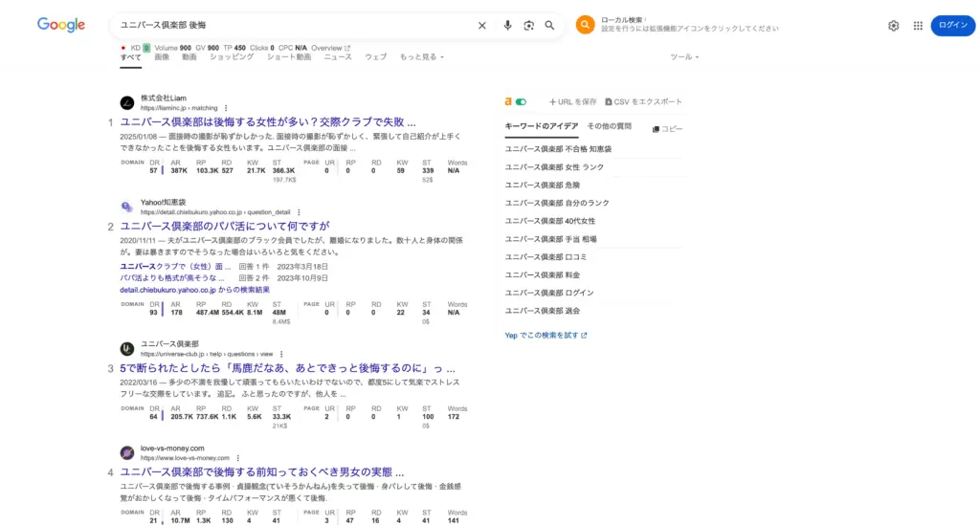The image size is (980, 525).
Task: Toggle the green Ahrefs sidebar switch
Action: click(521, 101)
